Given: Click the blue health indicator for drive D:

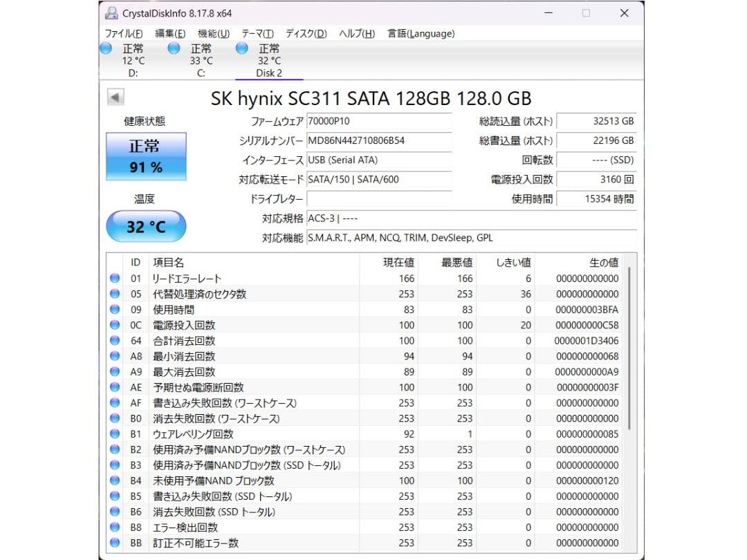Looking at the screenshot, I should point(106,48).
